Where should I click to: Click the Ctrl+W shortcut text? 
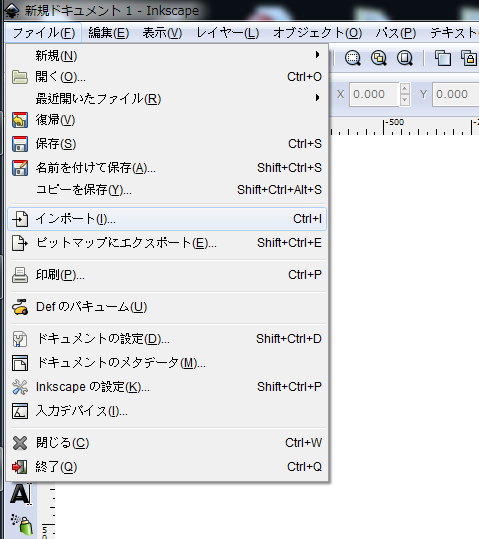click(x=304, y=443)
